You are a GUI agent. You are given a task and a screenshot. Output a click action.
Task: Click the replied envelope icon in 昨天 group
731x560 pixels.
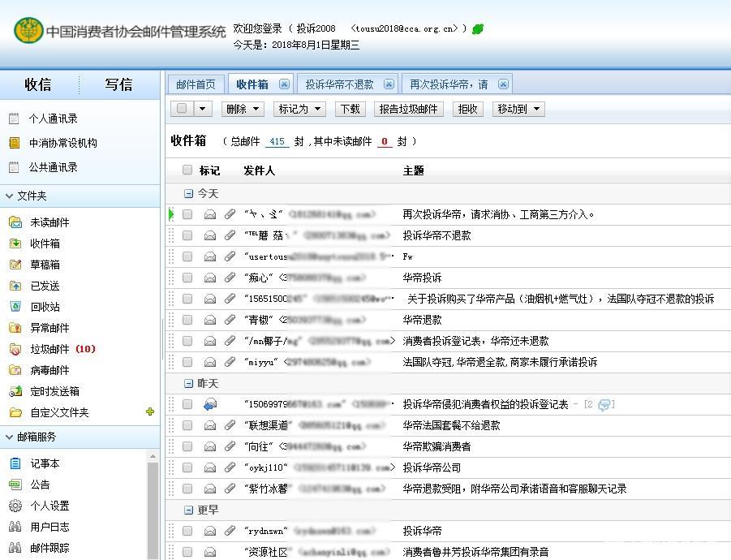click(x=210, y=404)
